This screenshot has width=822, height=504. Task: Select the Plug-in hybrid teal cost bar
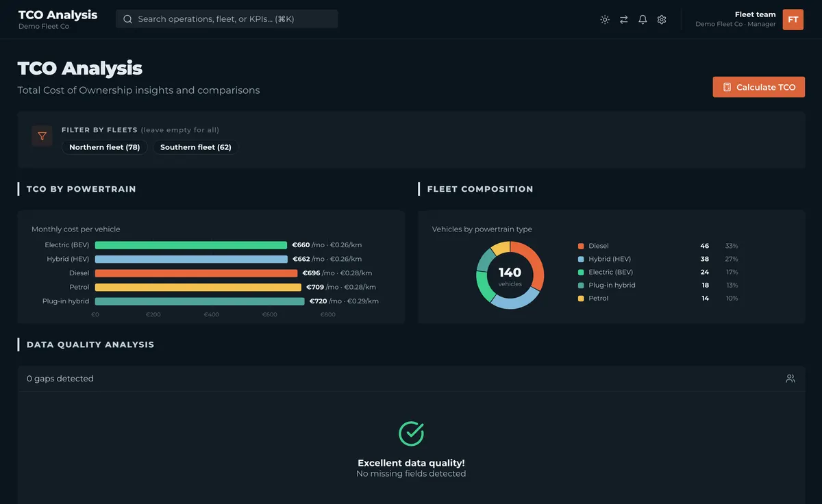[199, 301]
